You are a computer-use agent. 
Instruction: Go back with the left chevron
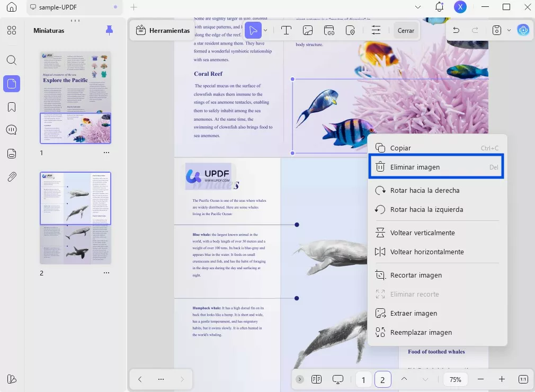click(x=140, y=379)
